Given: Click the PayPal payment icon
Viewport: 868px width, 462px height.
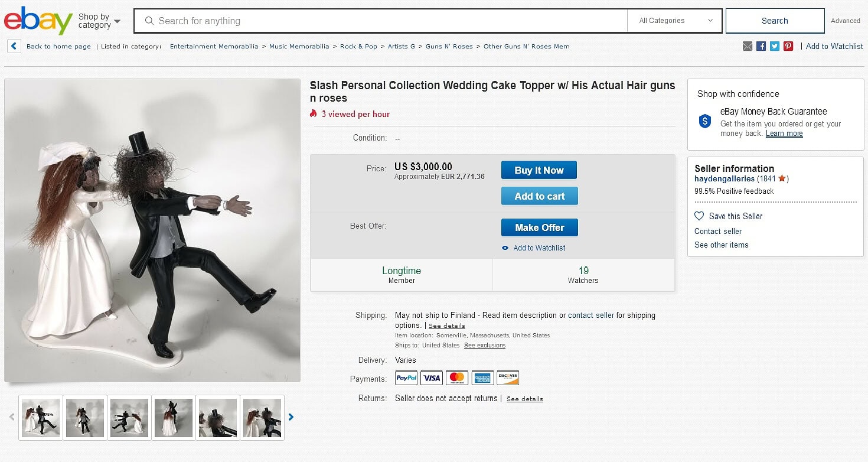Looking at the screenshot, I should point(406,378).
